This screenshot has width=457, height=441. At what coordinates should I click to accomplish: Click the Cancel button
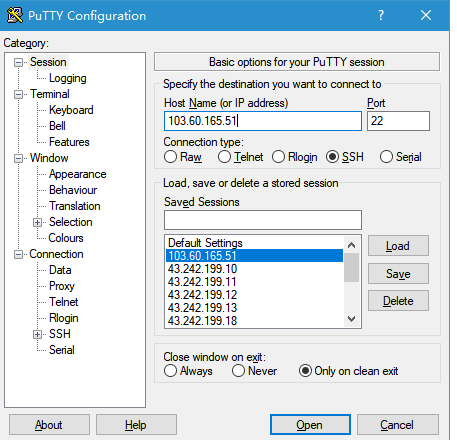coord(397,425)
